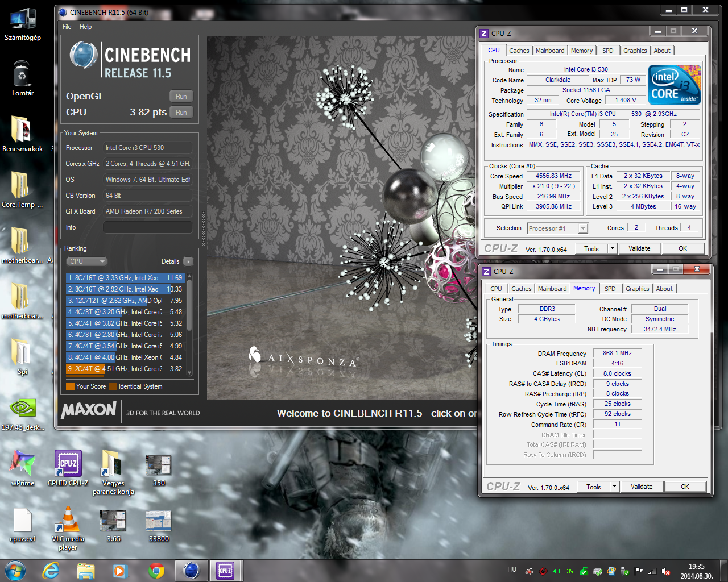728x582 pixels.
Task: Switch to CPU tab in lower CPU-Z
Action: click(497, 289)
